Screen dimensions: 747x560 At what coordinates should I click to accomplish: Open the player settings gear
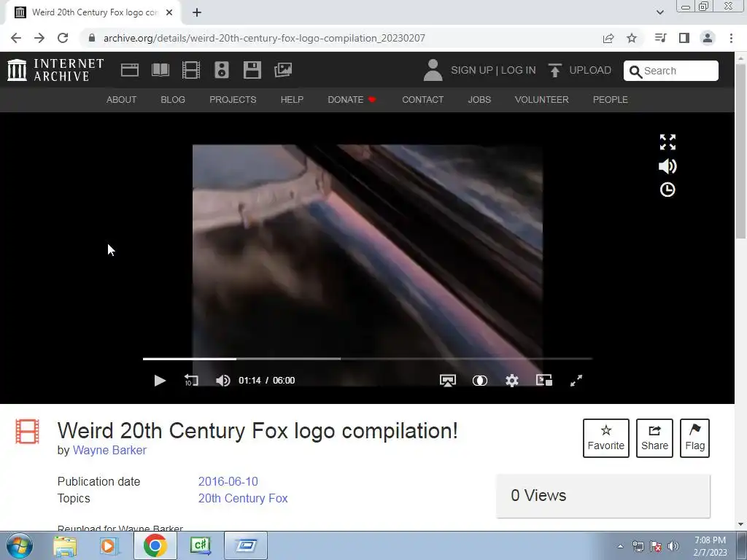pos(511,381)
